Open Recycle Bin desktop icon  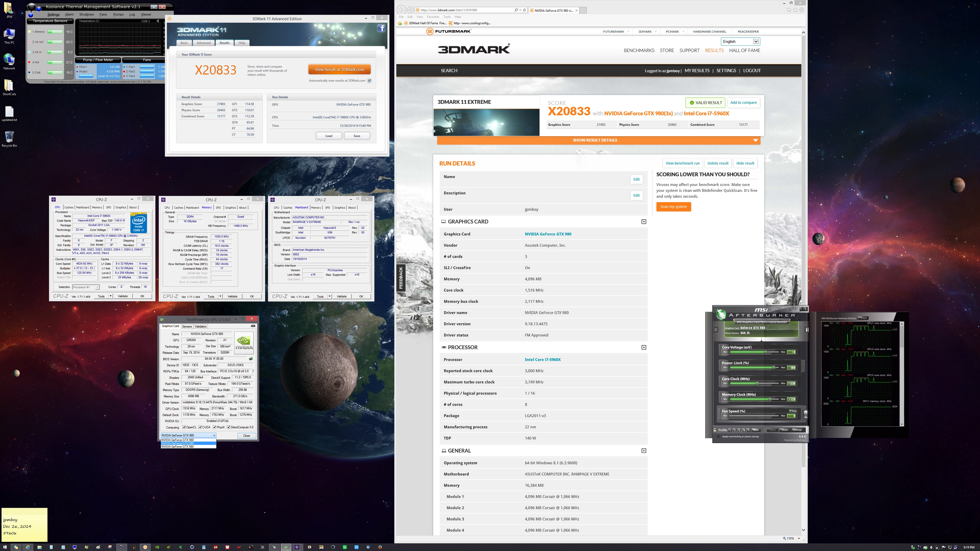click(x=9, y=139)
